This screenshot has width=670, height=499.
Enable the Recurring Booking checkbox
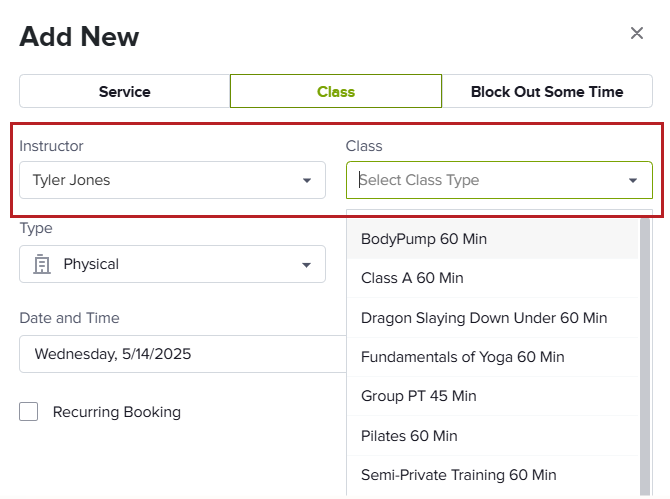[x=29, y=411]
